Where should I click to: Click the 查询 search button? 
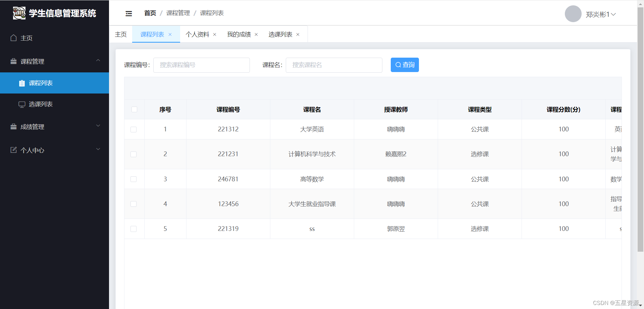tap(405, 65)
